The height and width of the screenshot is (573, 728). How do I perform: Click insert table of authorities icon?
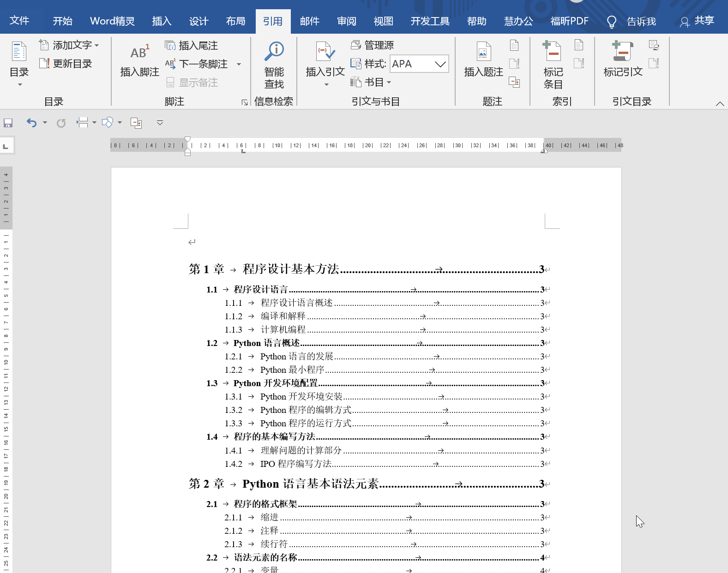click(654, 45)
